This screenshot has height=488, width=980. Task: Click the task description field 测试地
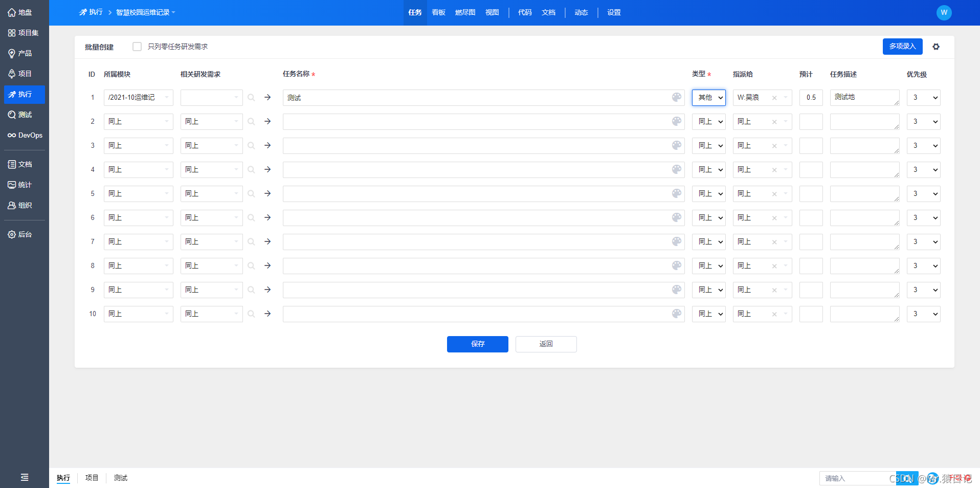(865, 98)
